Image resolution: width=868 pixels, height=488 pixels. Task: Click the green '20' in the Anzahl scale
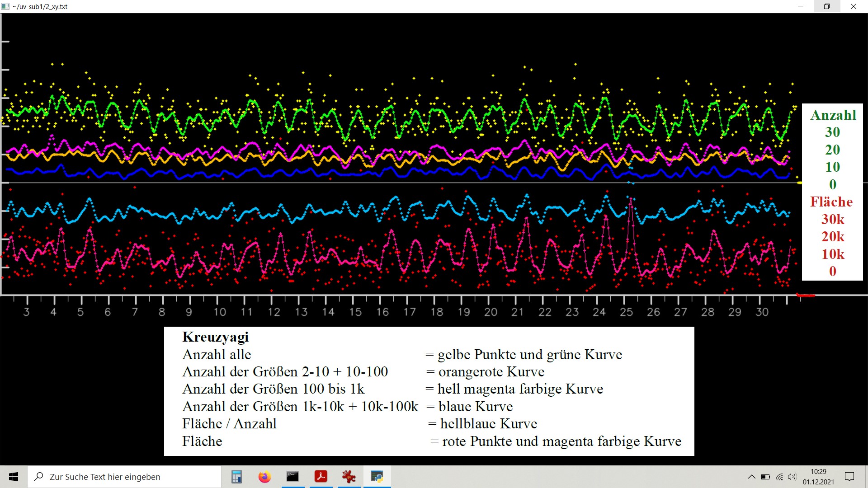click(832, 150)
